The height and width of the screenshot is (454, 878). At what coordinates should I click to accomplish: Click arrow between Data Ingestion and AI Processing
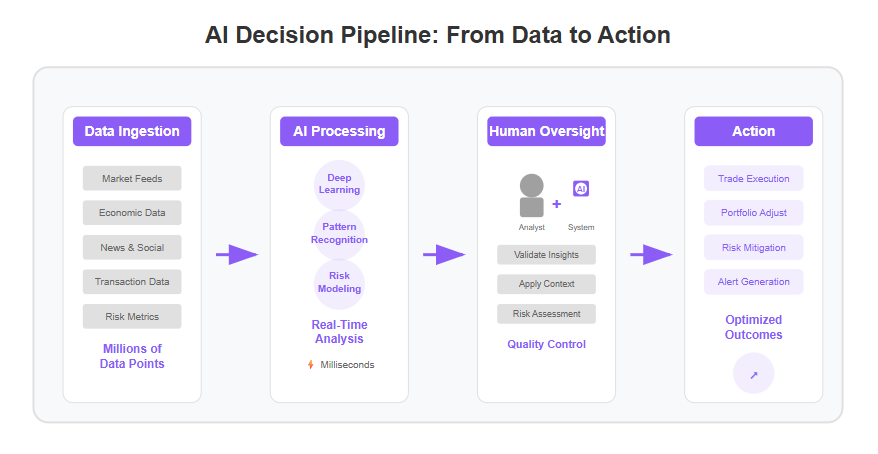pos(237,255)
